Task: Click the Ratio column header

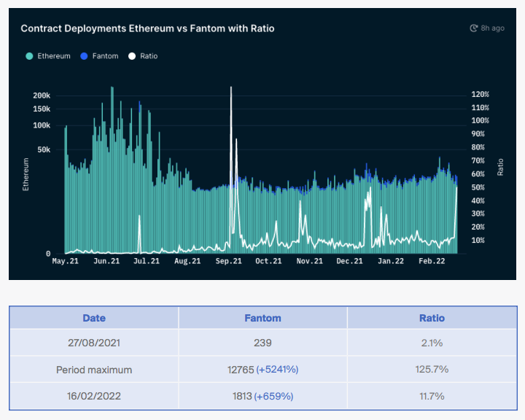Action: 432,318
